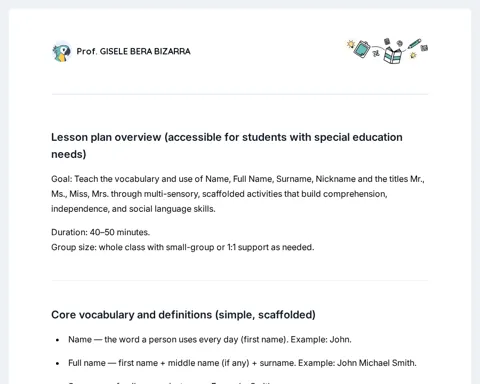The width and height of the screenshot is (480, 384).
Task: Click the Lesson plan overview heading
Action: (x=227, y=146)
